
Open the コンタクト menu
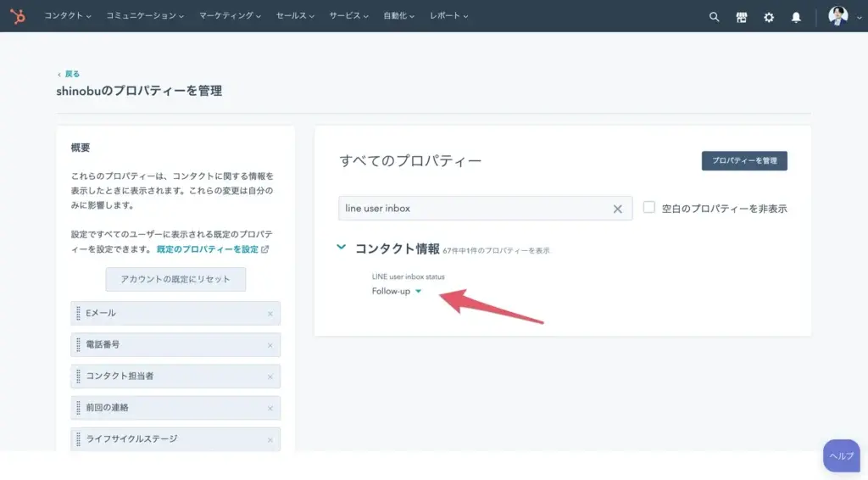pos(67,16)
